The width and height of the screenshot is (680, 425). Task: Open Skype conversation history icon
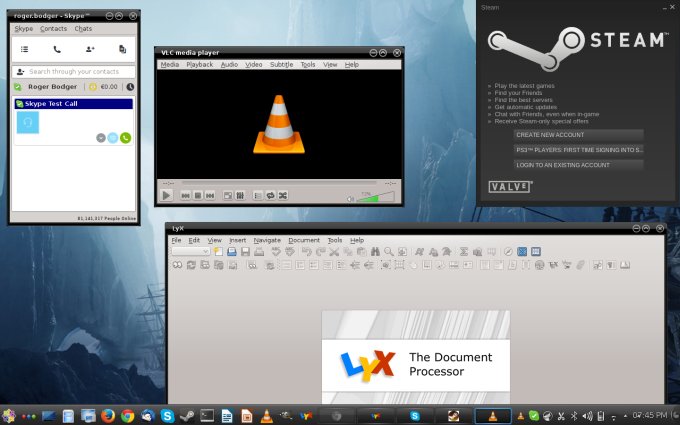click(x=122, y=49)
